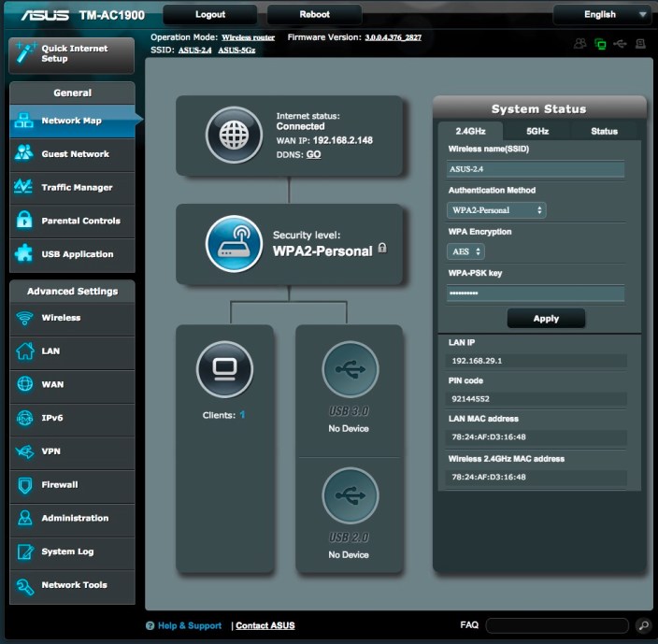Screen dimensions: 658x644
Task: Select the USB 2.0 device icon
Action: [350, 496]
